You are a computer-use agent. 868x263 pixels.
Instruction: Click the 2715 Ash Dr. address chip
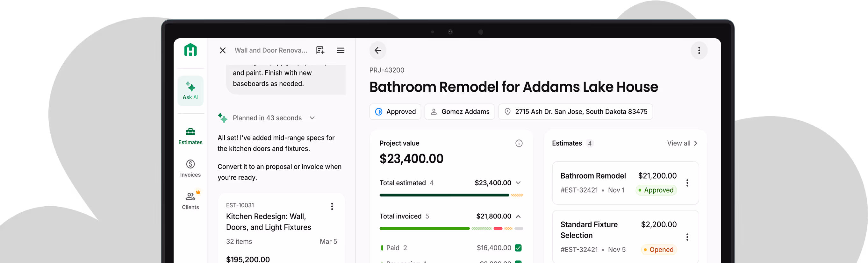pyautogui.click(x=576, y=111)
